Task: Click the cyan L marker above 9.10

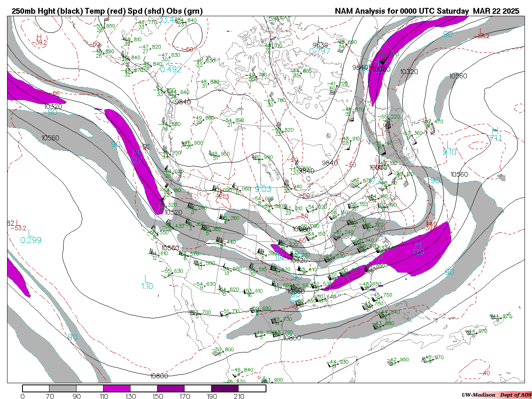Action: coord(448,144)
